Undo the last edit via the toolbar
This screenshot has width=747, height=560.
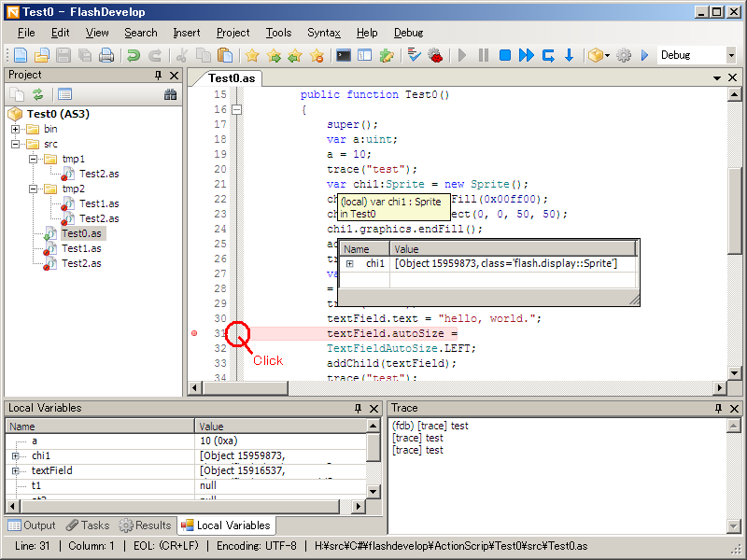(134, 55)
